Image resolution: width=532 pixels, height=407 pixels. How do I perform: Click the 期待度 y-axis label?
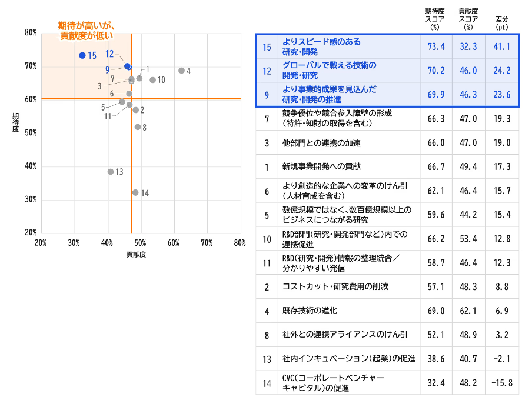coord(15,122)
